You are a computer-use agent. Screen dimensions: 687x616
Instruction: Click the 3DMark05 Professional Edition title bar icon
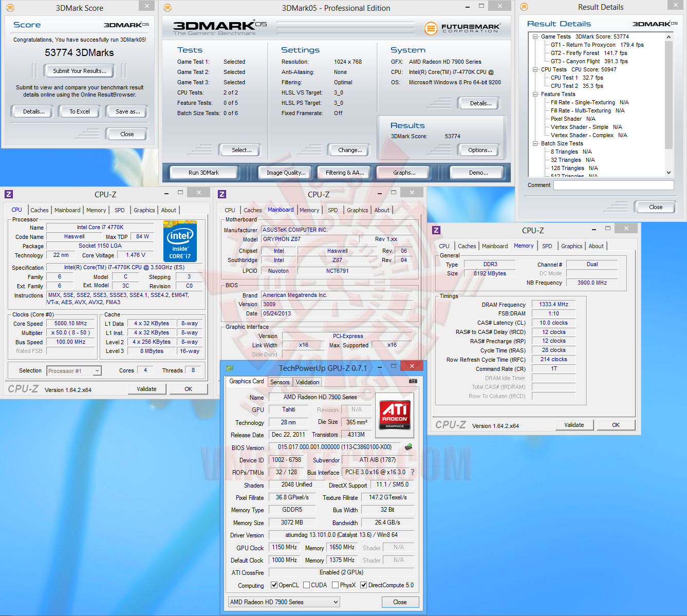coord(168,8)
